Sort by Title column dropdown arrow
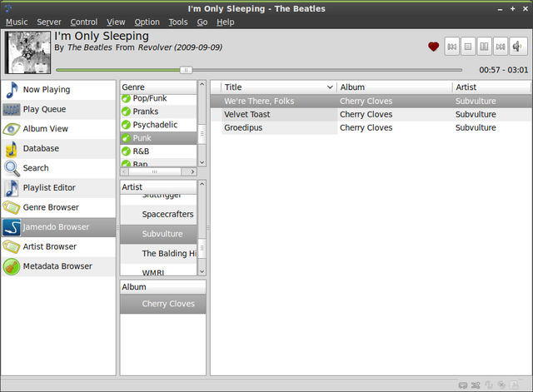533x392 pixels. click(x=330, y=87)
